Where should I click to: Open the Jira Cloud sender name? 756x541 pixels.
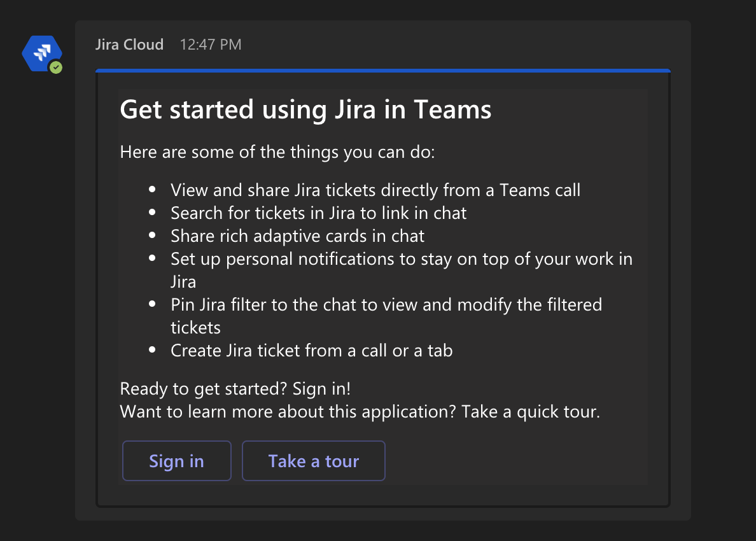pyautogui.click(x=129, y=45)
